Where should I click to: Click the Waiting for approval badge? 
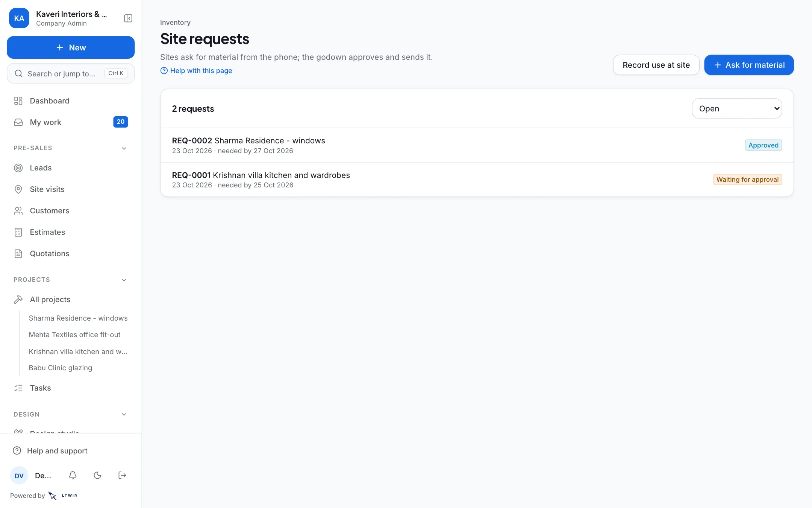tap(747, 179)
